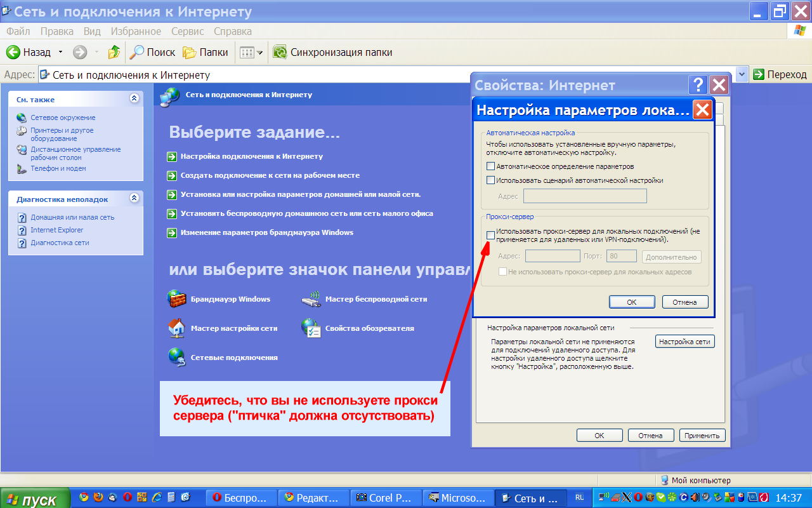Open the Сервис menu

[x=188, y=31]
